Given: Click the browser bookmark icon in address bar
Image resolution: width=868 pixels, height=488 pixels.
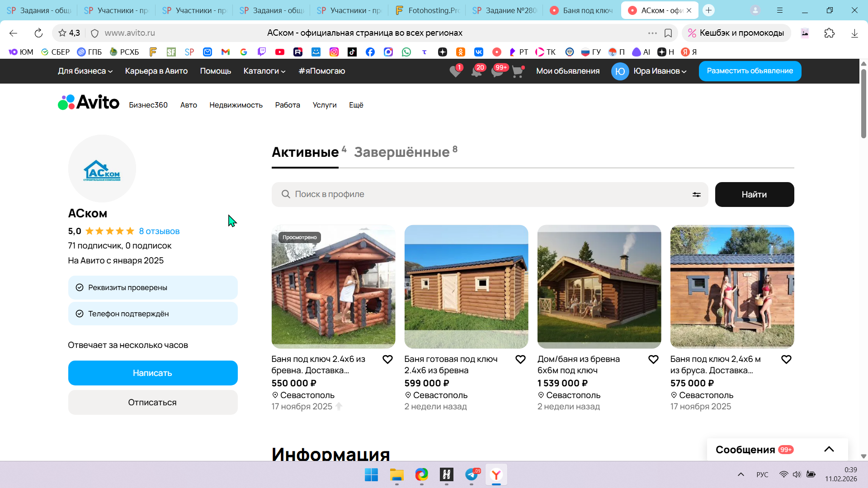Looking at the screenshot, I should pos(668,33).
